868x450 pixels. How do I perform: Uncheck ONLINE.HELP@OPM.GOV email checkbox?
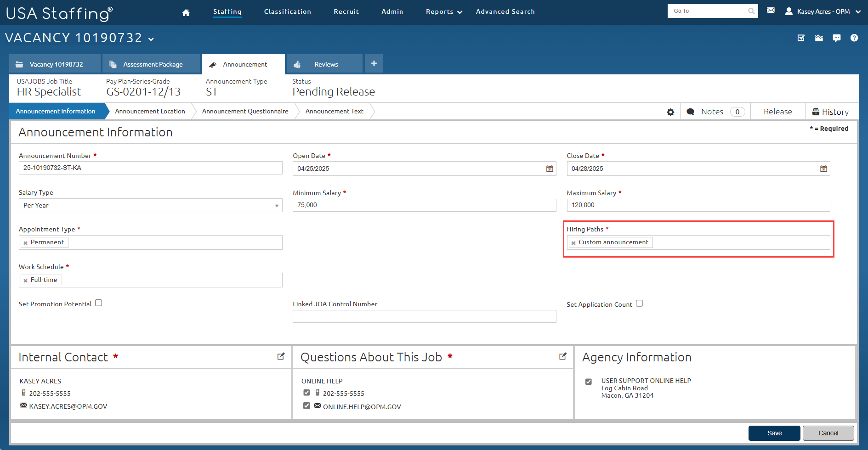[306, 405]
